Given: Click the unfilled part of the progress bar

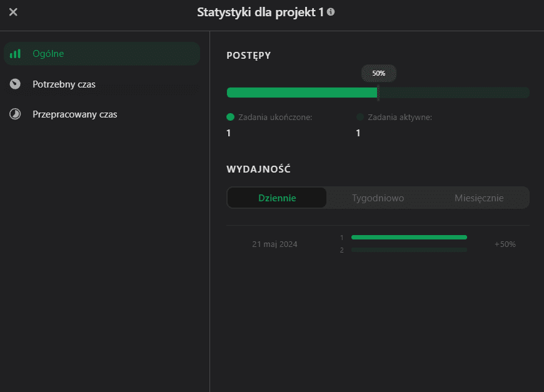Looking at the screenshot, I should coord(454,93).
